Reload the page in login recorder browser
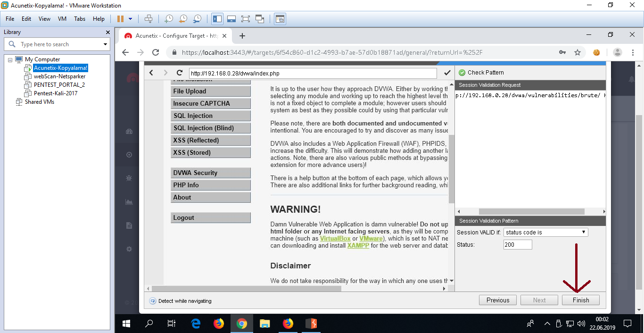This screenshot has width=644, height=333. click(179, 73)
